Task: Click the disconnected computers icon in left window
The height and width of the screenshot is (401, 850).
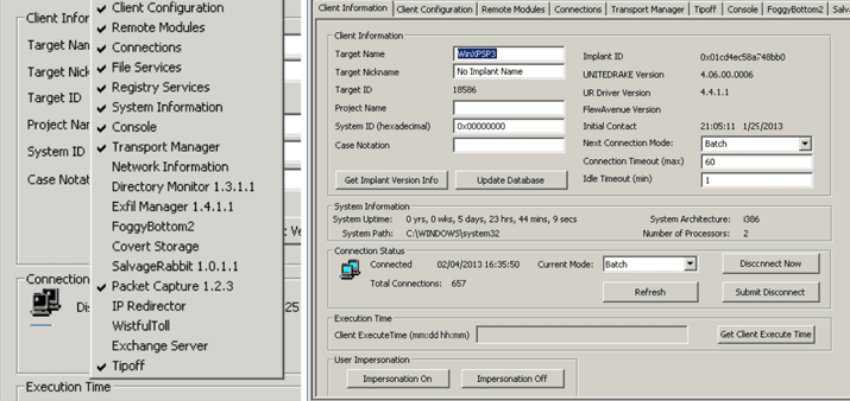Action: click(x=46, y=302)
